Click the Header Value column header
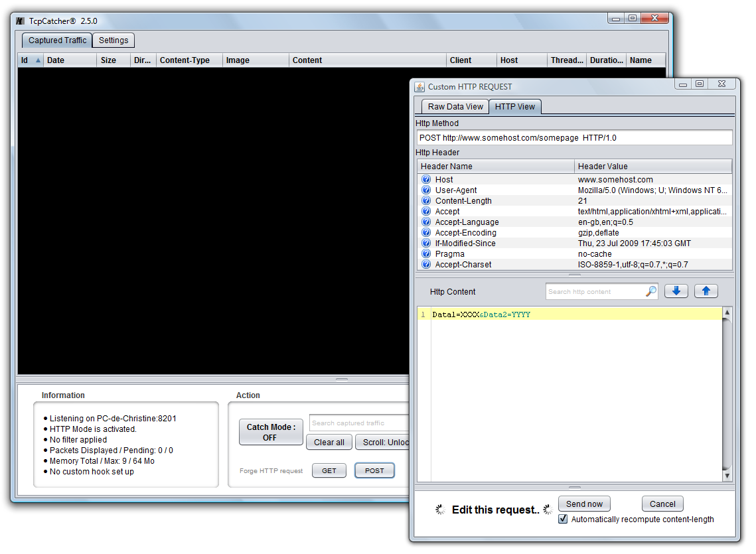The height and width of the screenshot is (554, 756). click(653, 167)
